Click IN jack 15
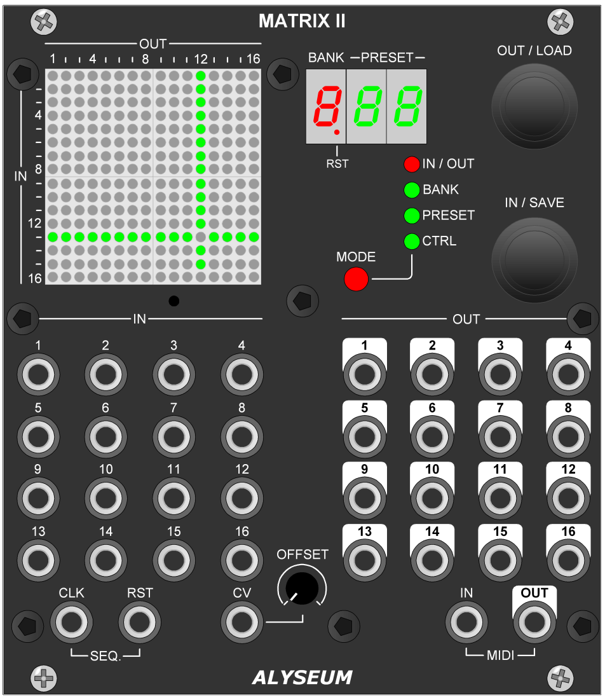This screenshot has height=700, width=605. coord(174,560)
